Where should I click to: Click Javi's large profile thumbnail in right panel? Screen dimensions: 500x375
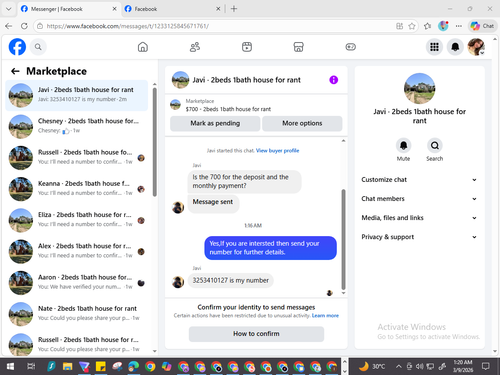pos(419,89)
